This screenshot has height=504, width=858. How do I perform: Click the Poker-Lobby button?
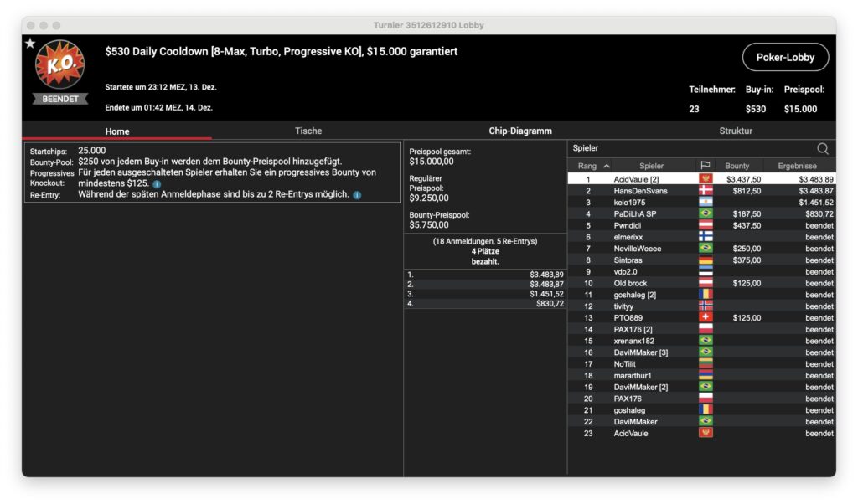click(x=785, y=57)
